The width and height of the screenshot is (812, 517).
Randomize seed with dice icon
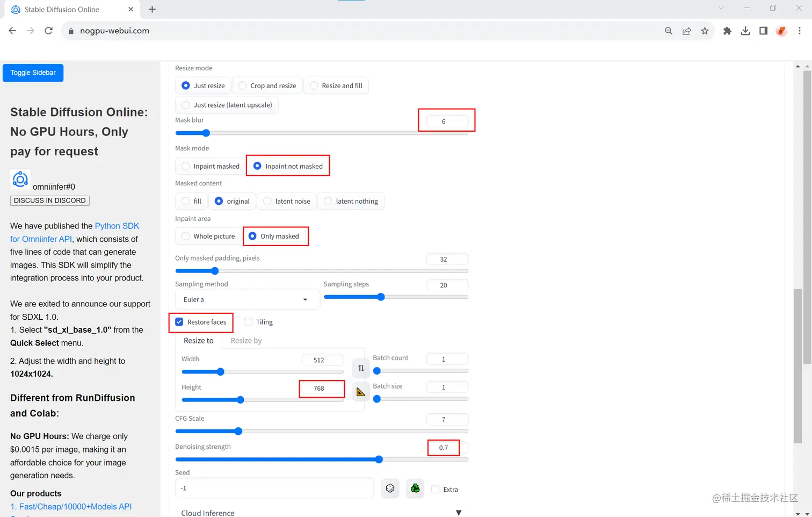click(390, 489)
